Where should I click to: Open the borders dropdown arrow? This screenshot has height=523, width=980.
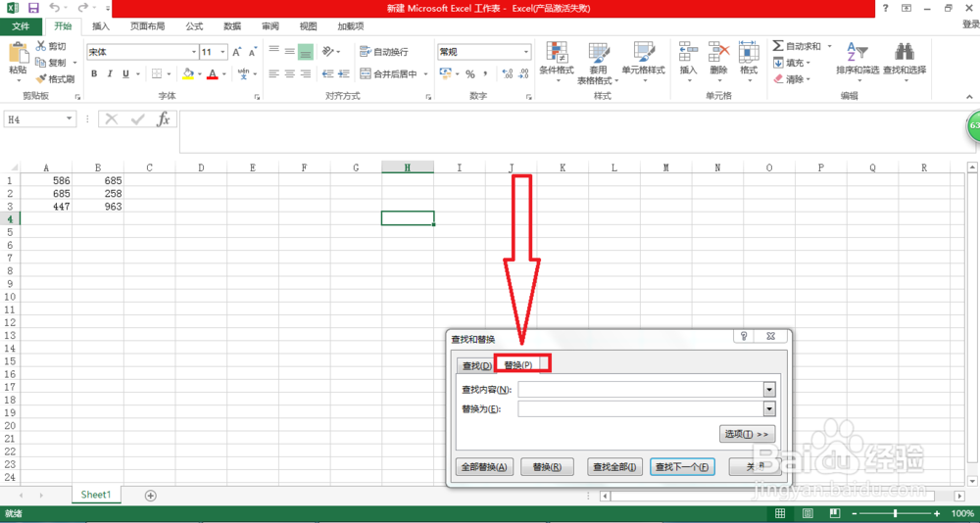[169, 73]
